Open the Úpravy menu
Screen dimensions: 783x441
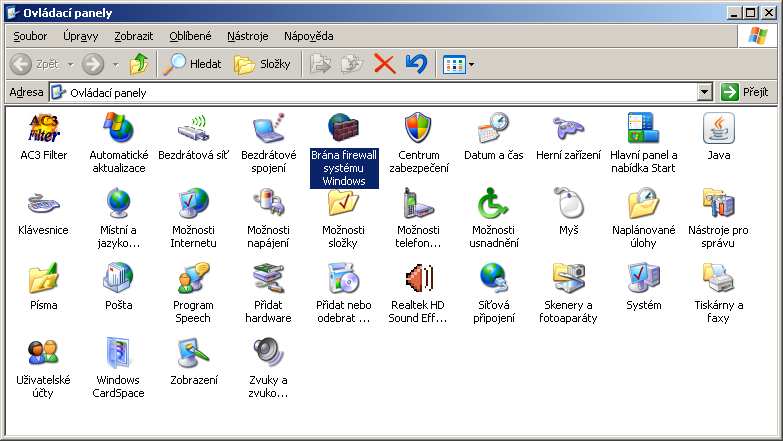(80, 36)
